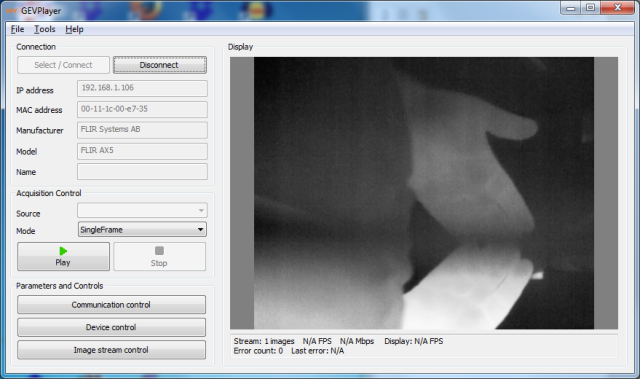Click the IP address field

(142, 88)
